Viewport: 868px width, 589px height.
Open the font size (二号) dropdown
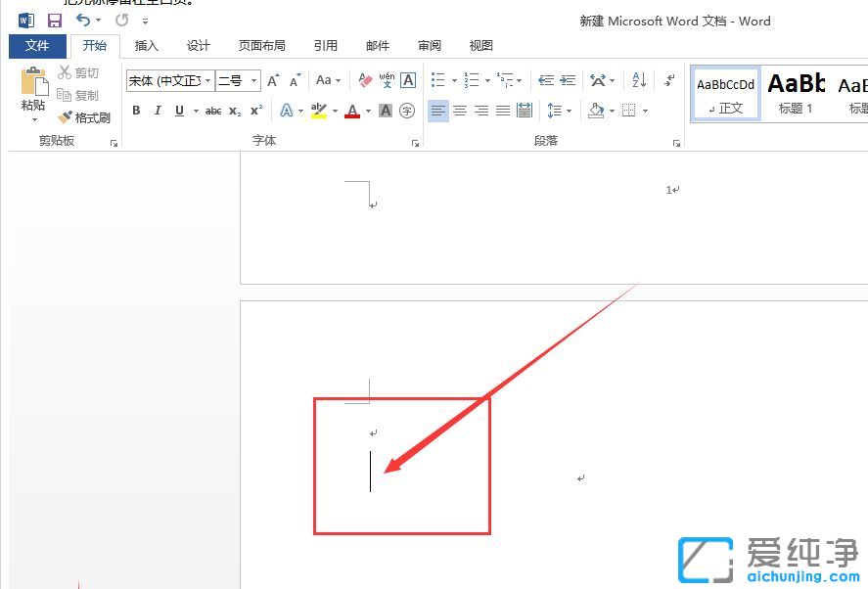pos(253,80)
